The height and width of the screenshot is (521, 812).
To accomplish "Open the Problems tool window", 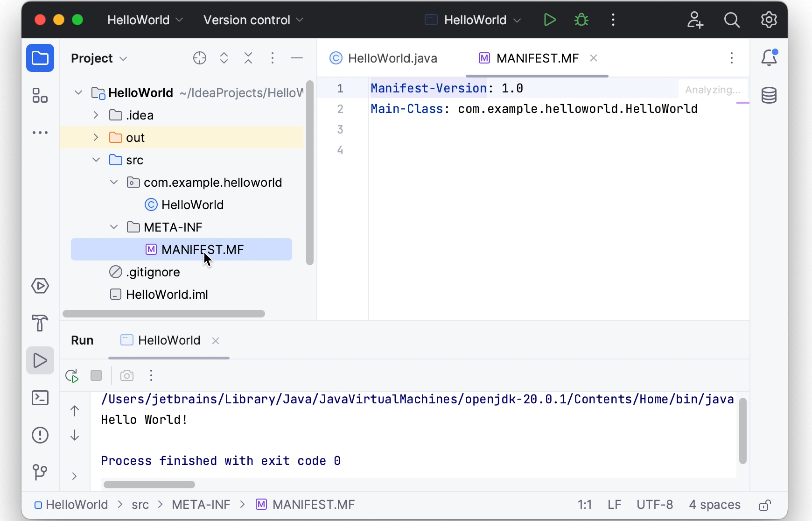I will click(40, 435).
